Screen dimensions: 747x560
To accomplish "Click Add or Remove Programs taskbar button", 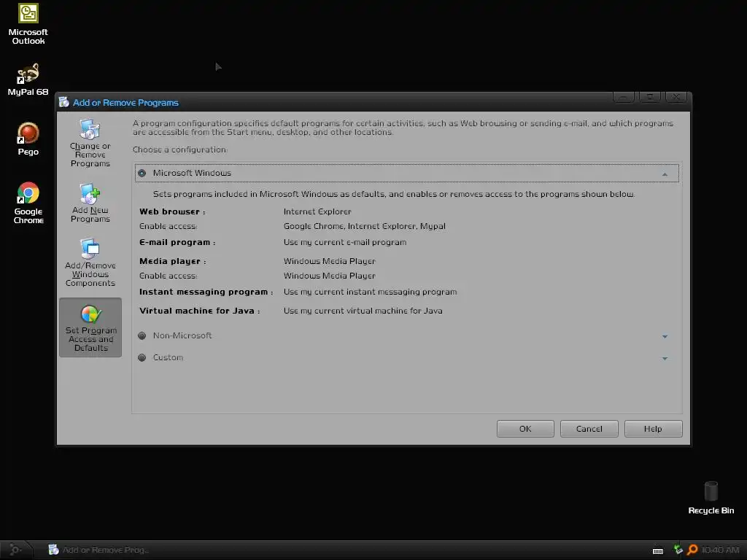I will point(98,550).
